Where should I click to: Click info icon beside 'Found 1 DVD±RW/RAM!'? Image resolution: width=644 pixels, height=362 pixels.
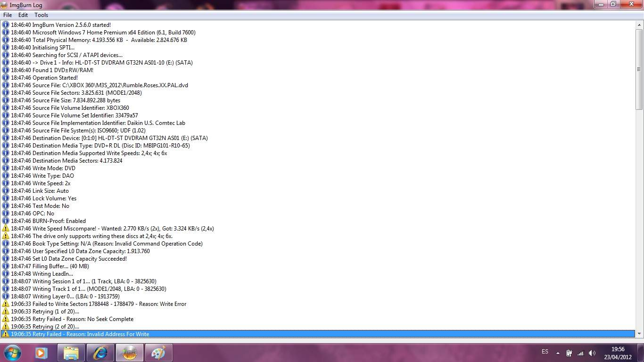[x=6, y=70]
